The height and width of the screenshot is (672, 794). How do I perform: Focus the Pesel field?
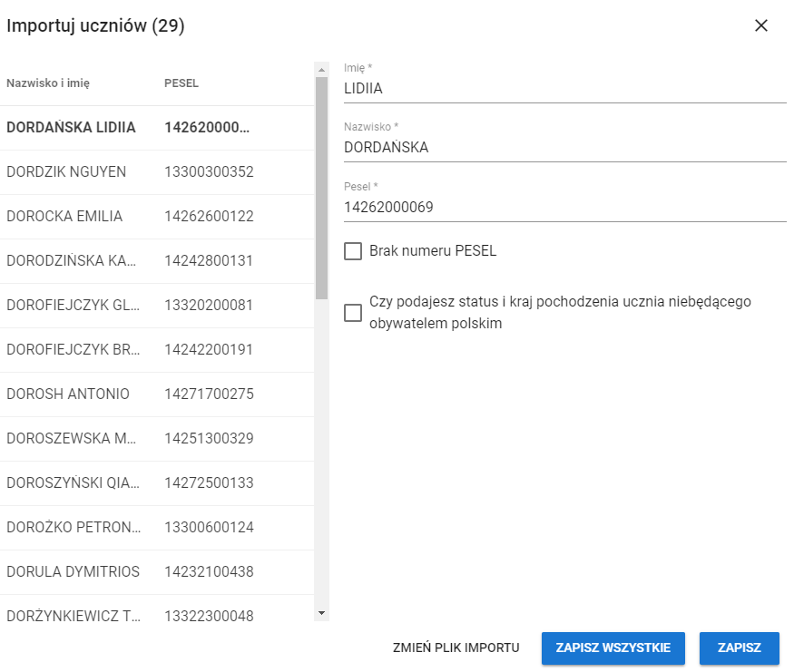tap(564, 208)
